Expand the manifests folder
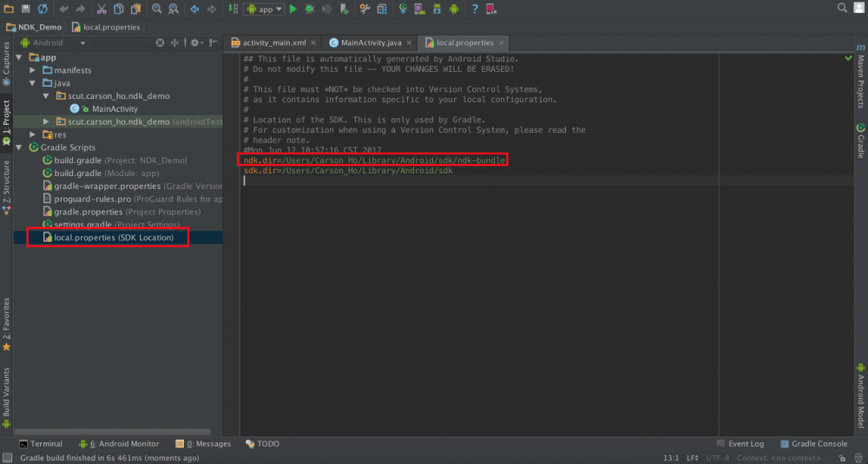This screenshot has width=868, height=464. (34, 70)
